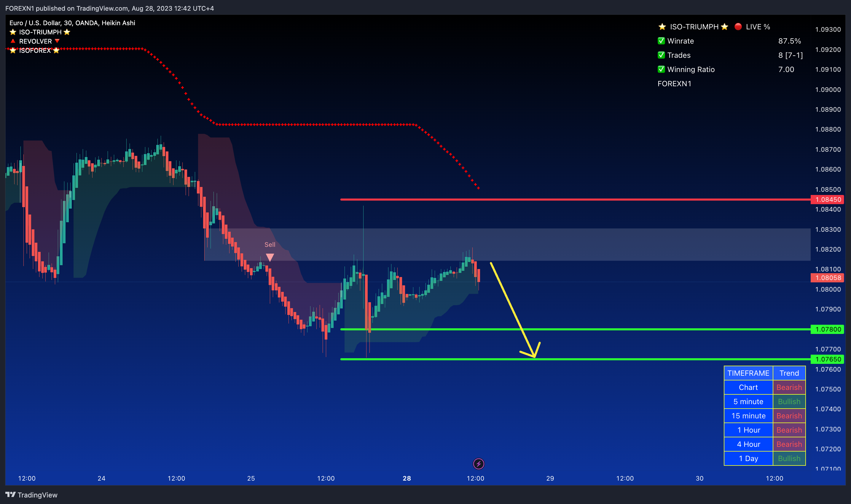
Task: Click the 15 minute timeframe label
Action: coord(748,416)
